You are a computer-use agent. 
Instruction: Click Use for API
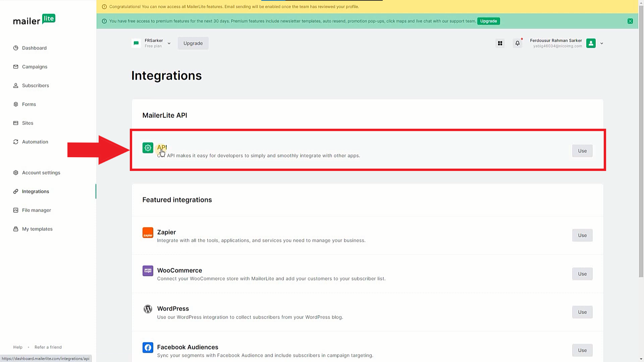click(x=582, y=151)
